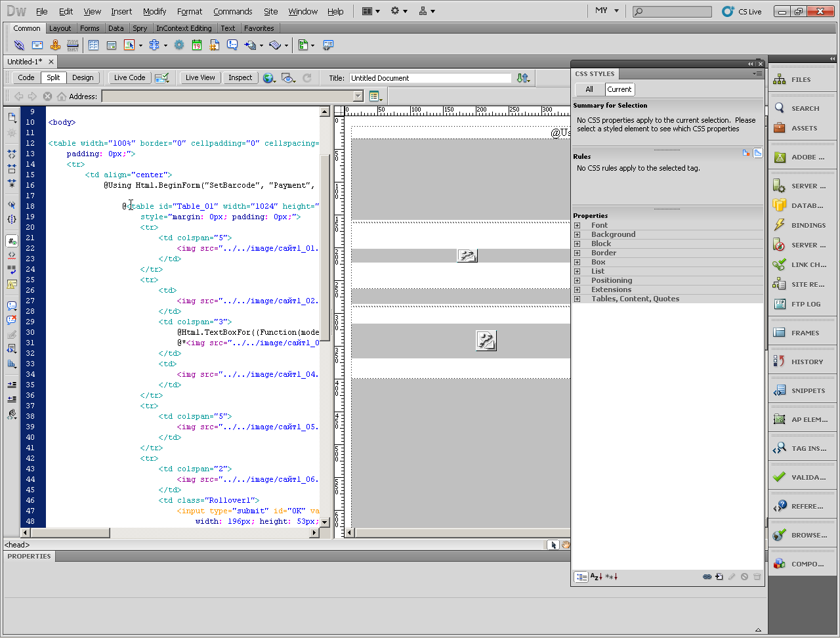Screen dimensions: 840x638
Task: Switch to the Spry insert tab
Action: 140,28
